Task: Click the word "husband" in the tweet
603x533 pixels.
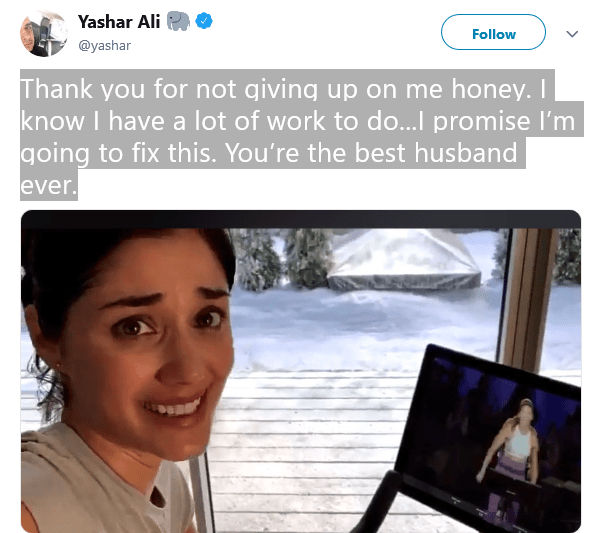Action: pos(465,152)
